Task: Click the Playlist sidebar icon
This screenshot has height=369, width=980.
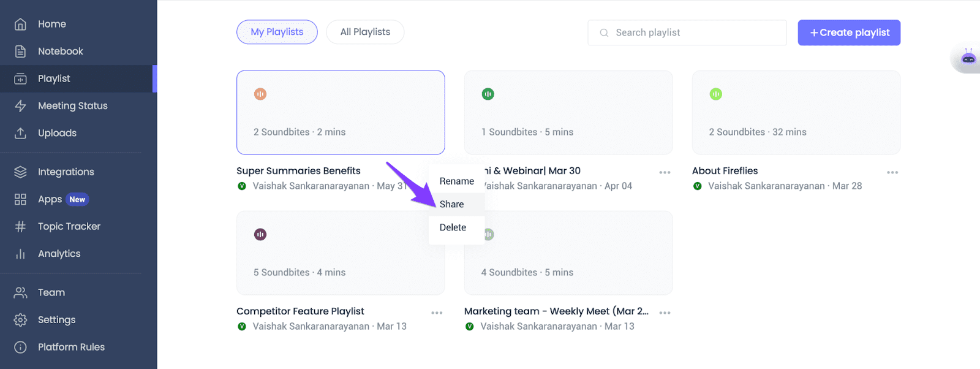Action: (x=20, y=78)
